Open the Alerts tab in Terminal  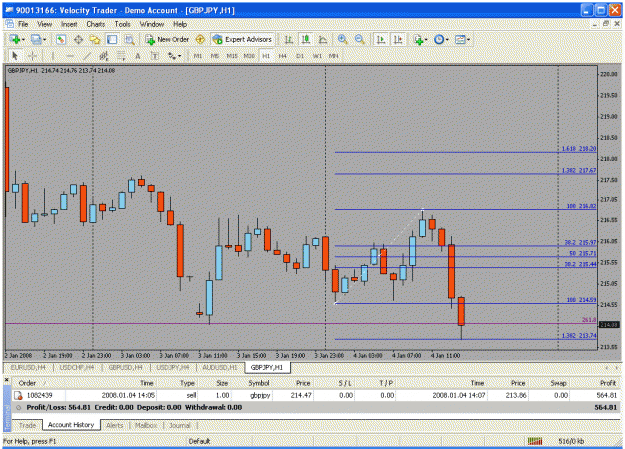(114, 425)
